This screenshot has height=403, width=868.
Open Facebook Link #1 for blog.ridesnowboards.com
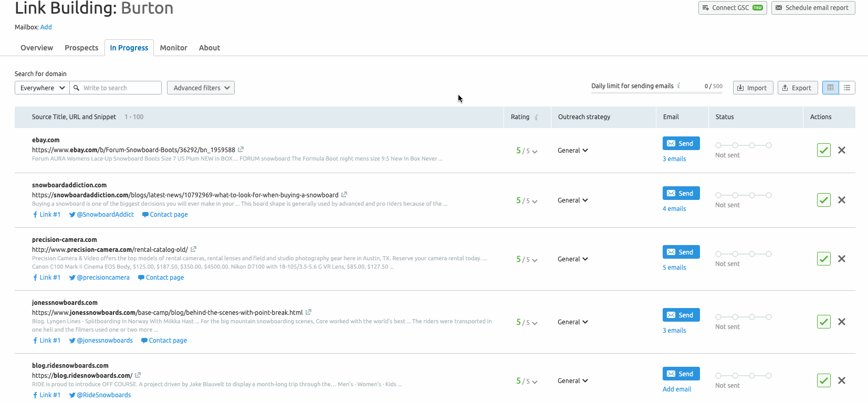pyautogui.click(x=46, y=395)
